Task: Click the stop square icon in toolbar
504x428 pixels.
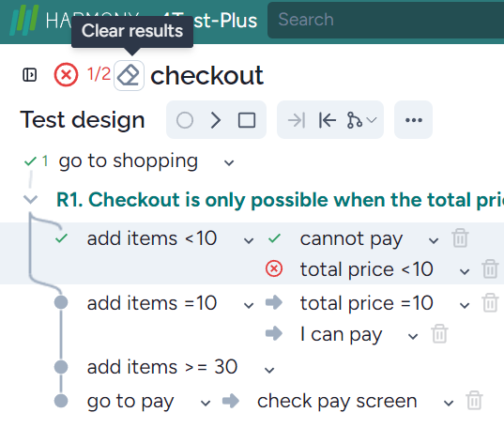Action: coord(247,120)
